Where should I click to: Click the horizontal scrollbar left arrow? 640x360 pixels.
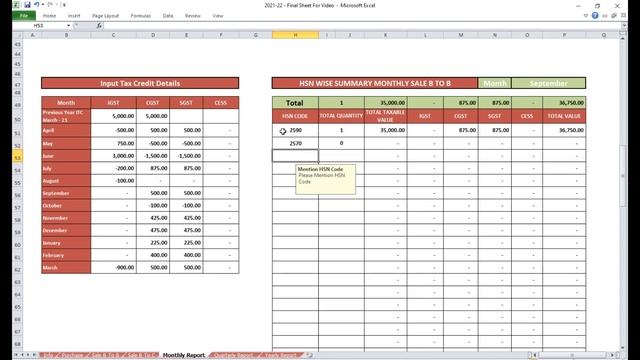click(535, 355)
